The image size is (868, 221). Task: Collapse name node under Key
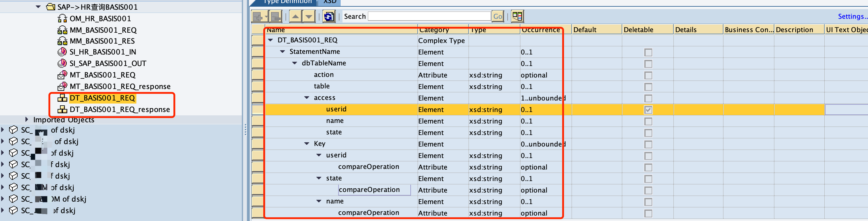[x=319, y=201]
